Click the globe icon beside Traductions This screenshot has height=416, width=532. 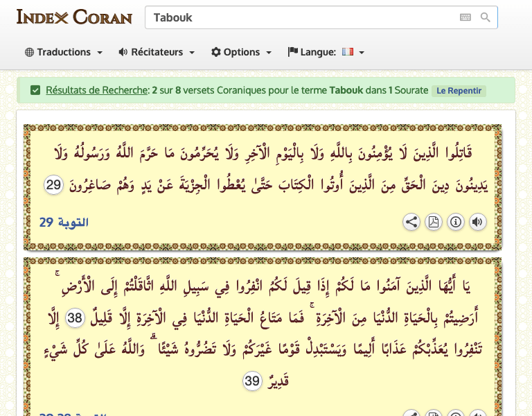[30, 52]
